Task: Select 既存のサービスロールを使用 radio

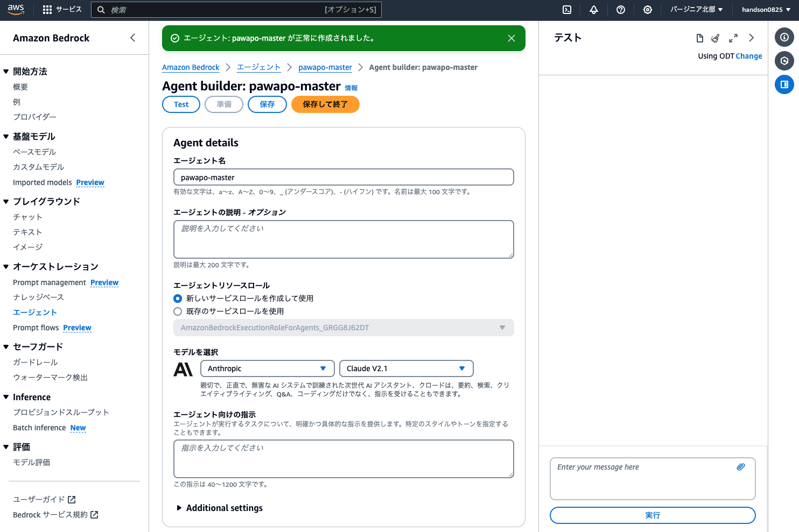Action: (x=178, y=311)
